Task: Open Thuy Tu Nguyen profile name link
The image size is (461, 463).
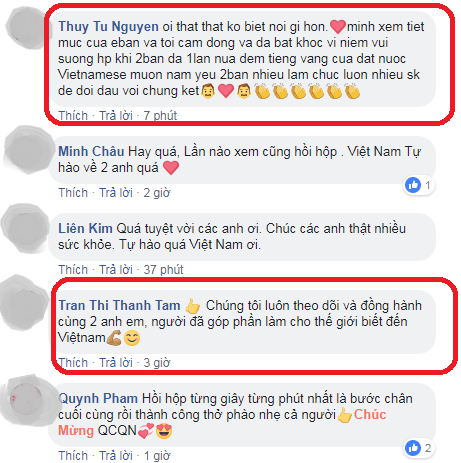Action: pyautogui.click(x=108, y=27)
